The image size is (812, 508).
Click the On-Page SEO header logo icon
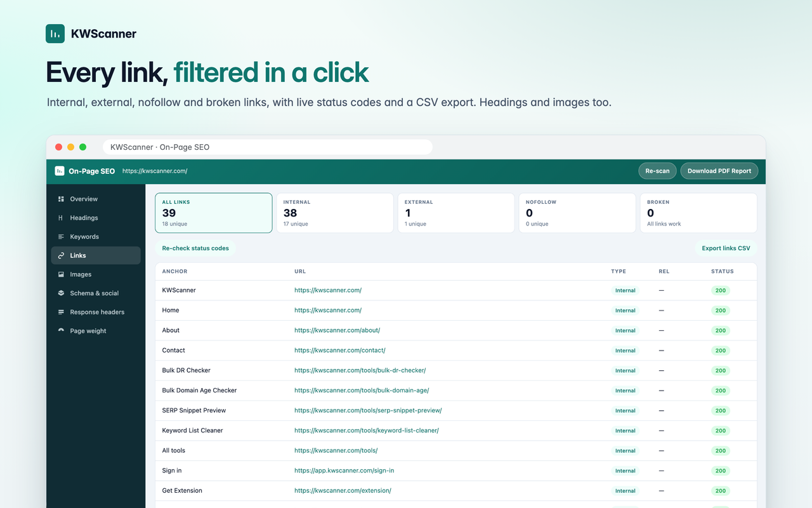(x=60, y=171)
